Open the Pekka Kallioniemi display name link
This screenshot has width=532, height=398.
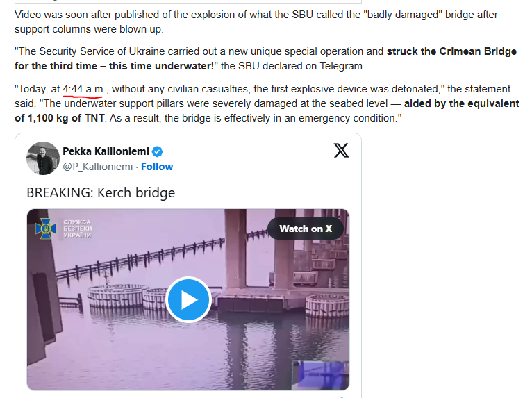pos(106,151)
